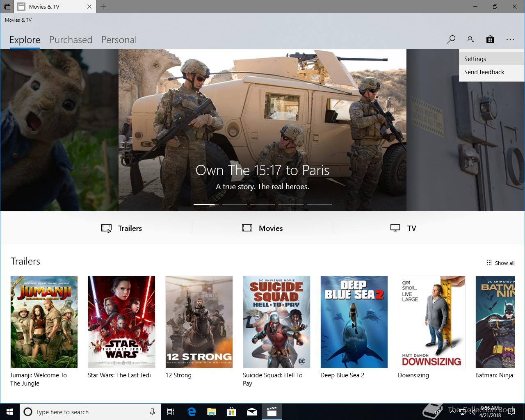Open Star Wars: The Last Jedi poster
This screenshot has height=420, width=525.
click(x=121, y=322)
